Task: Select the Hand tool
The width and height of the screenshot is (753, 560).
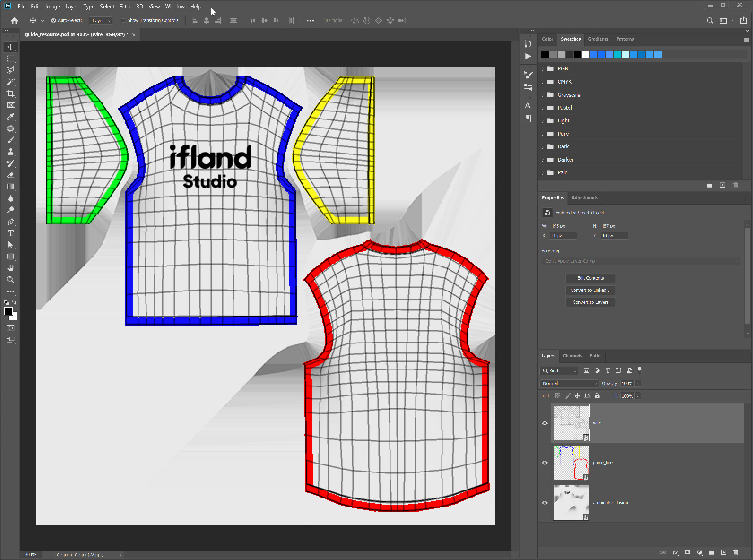Action: pos(10,269)
